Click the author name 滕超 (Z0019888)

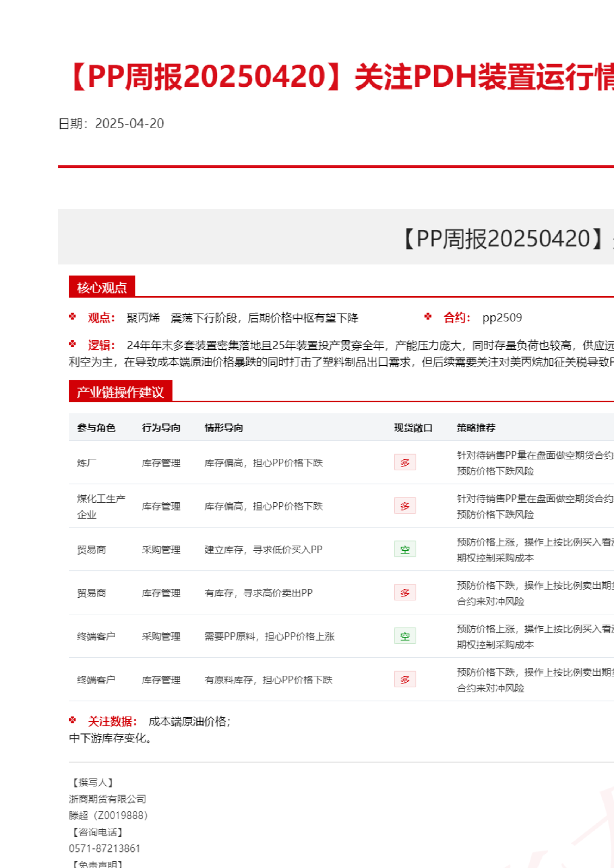(x=108, y=815)
